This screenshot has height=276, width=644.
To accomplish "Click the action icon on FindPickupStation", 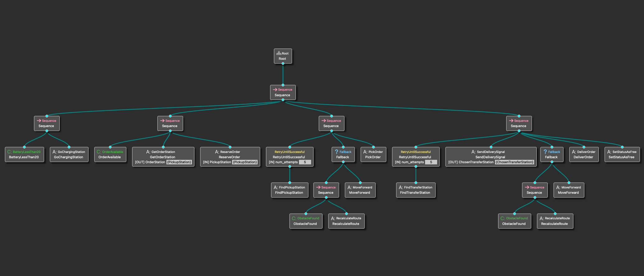I will (276, 187).
